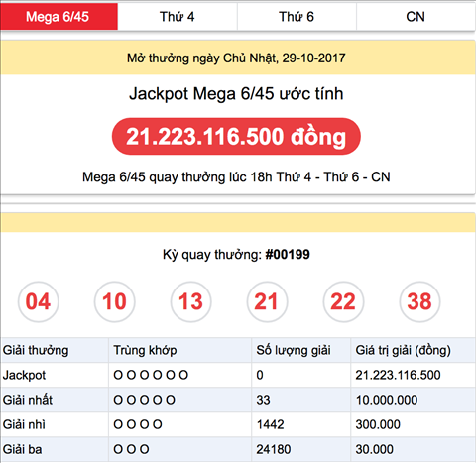476x463 pixels.
Task: Click the draw date header 29-10-2017
Action: click(x=236, y=58)
